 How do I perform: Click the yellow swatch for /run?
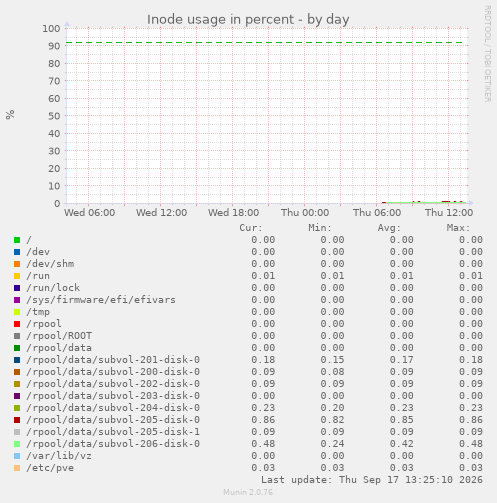pyautogui.click(x=17, y=276)
